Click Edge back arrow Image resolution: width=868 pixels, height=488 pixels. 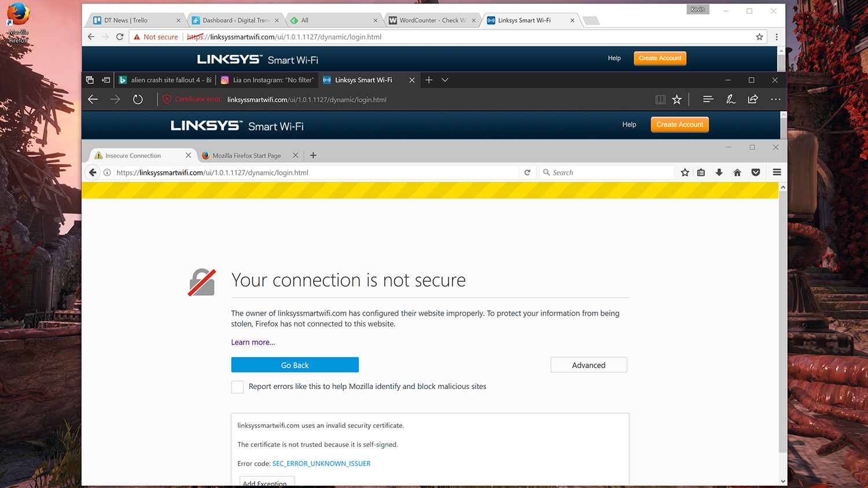coord(93,100)
